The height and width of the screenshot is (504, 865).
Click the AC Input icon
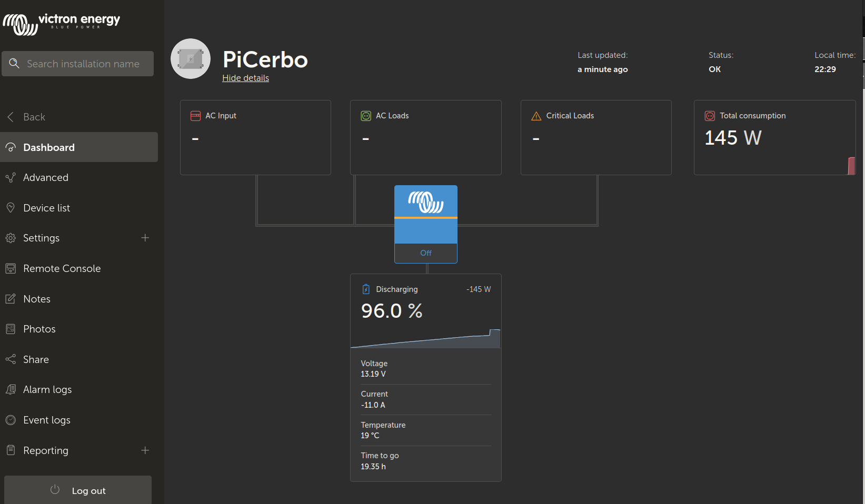[x=195, y=116]
